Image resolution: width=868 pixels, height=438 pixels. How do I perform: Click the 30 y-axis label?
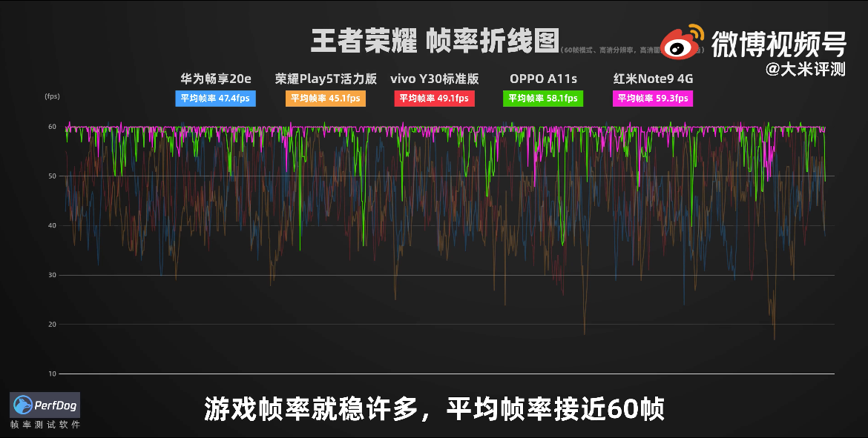(x=52, y=275)
